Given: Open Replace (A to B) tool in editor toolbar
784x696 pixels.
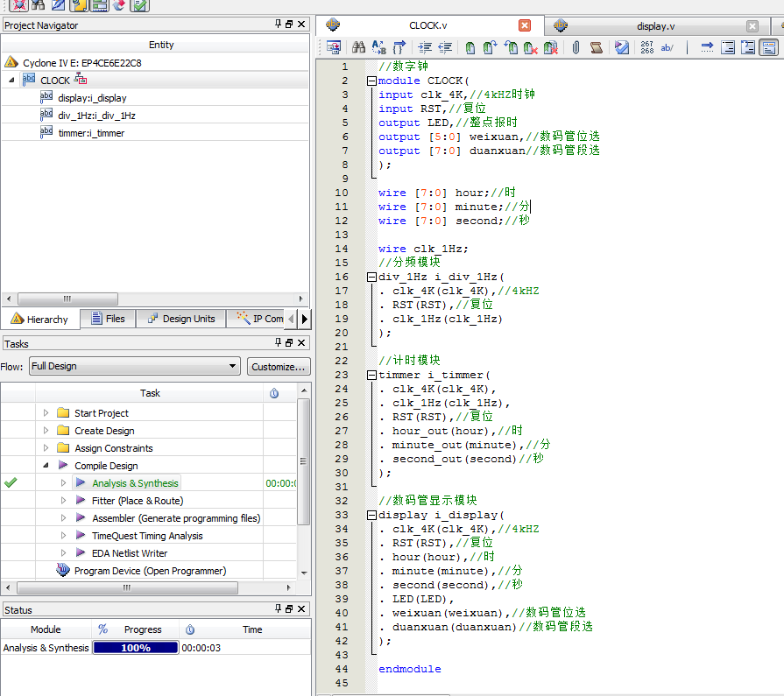Looking at the screenshot, I should click(379, 47).
